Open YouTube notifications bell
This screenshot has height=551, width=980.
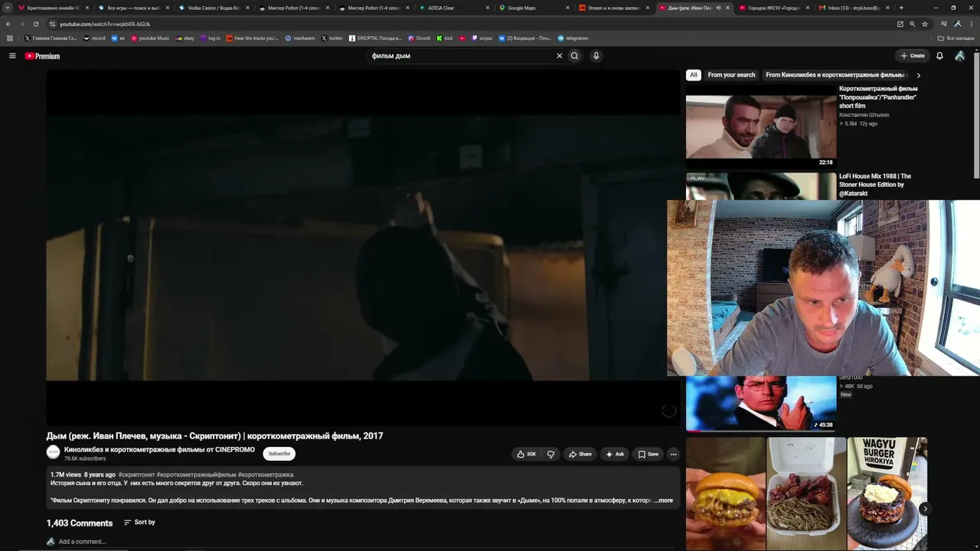(939, 56)
